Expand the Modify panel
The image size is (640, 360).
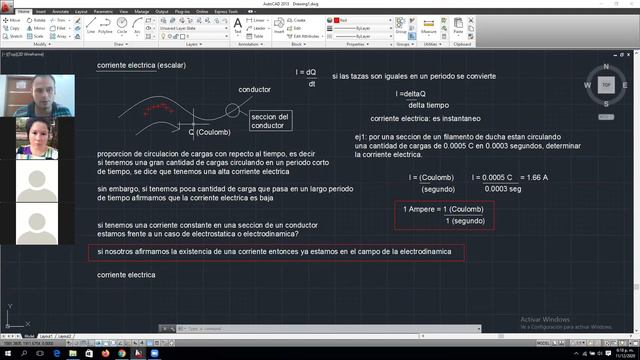(42, 44)
